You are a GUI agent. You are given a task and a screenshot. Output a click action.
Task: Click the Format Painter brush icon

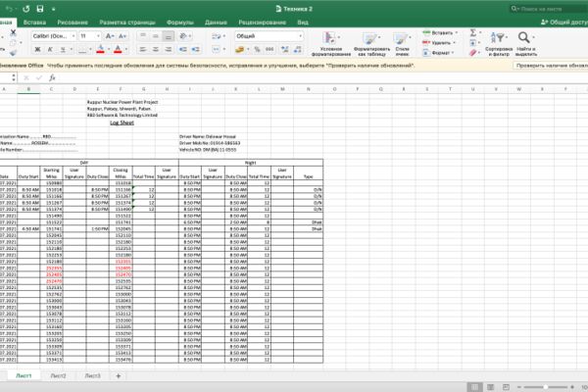point(13,53)
